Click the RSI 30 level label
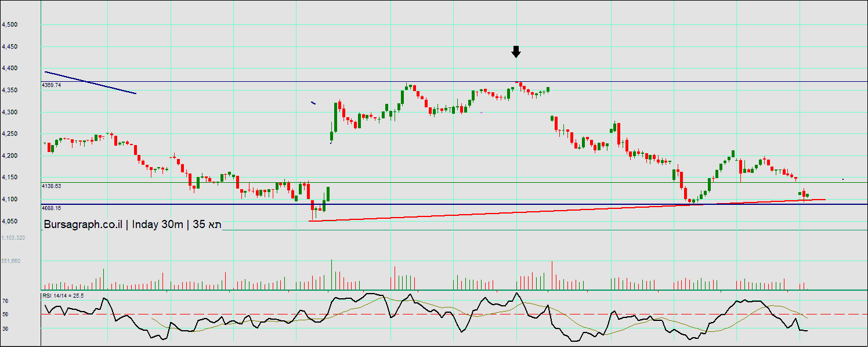 click(5, 328)
